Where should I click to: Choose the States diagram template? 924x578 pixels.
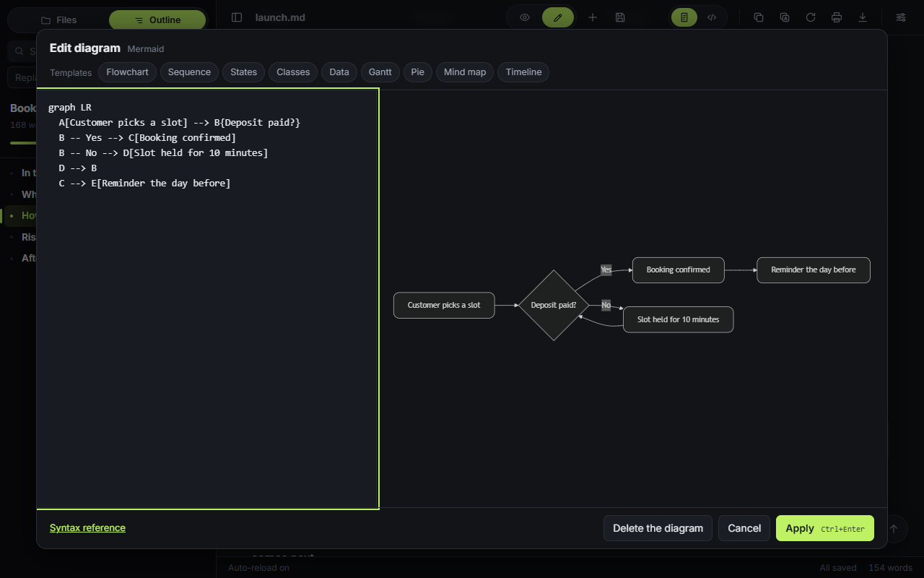(x=244, y=72)
